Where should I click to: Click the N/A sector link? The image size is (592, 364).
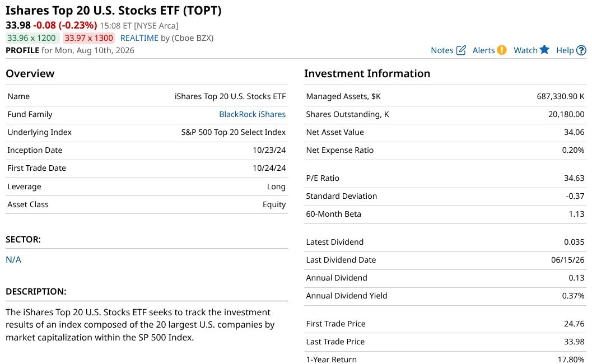[13, 260]
